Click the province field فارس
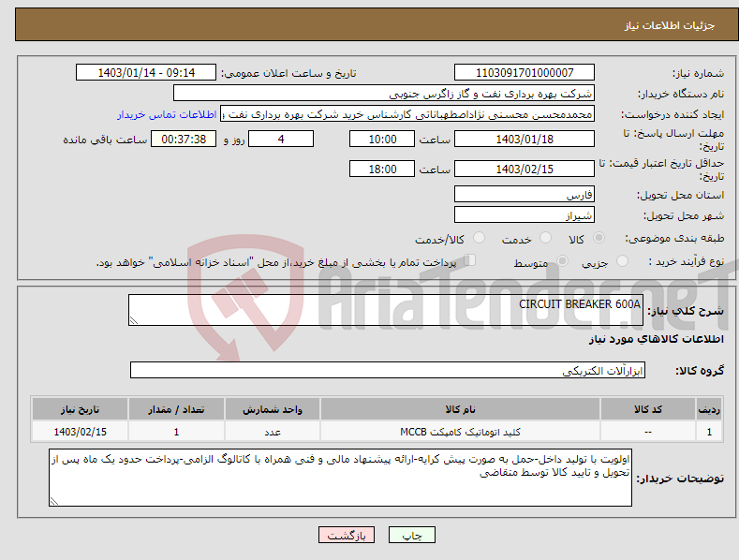The height and width of the screenshot is (560, 739). 525,194
